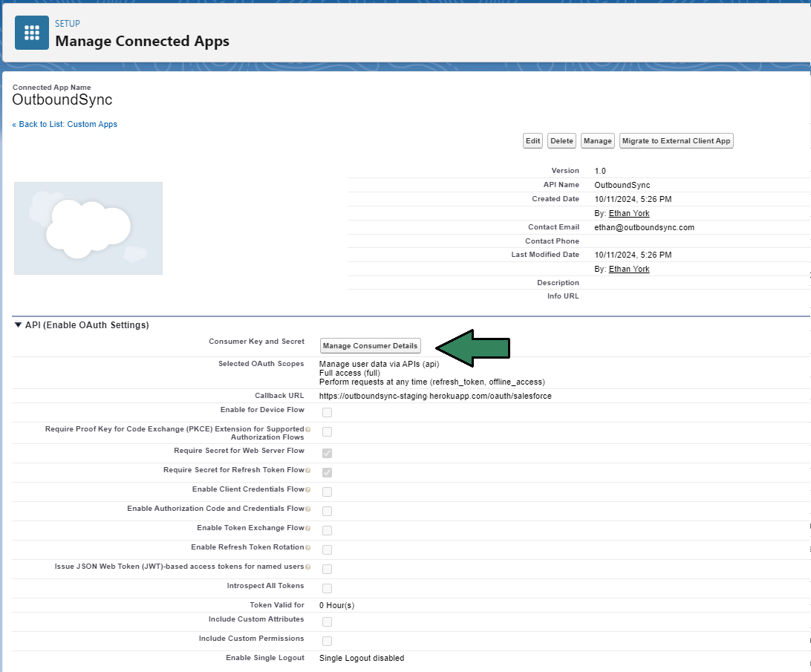Image resolution: width=811 pixels, height=672 pixels.
Task: Click the contact email ethan@outboundsync.com
Action: pos(644,227)
